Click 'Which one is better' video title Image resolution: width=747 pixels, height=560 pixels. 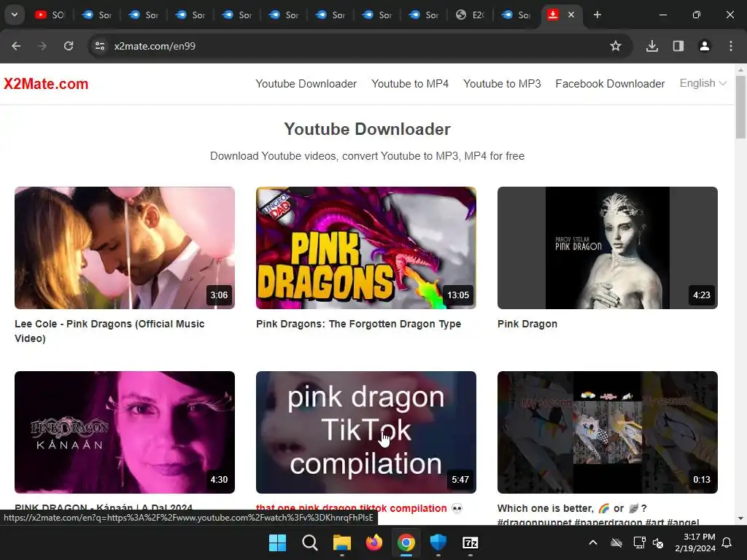pyautogui.click(x=598, y=516)
